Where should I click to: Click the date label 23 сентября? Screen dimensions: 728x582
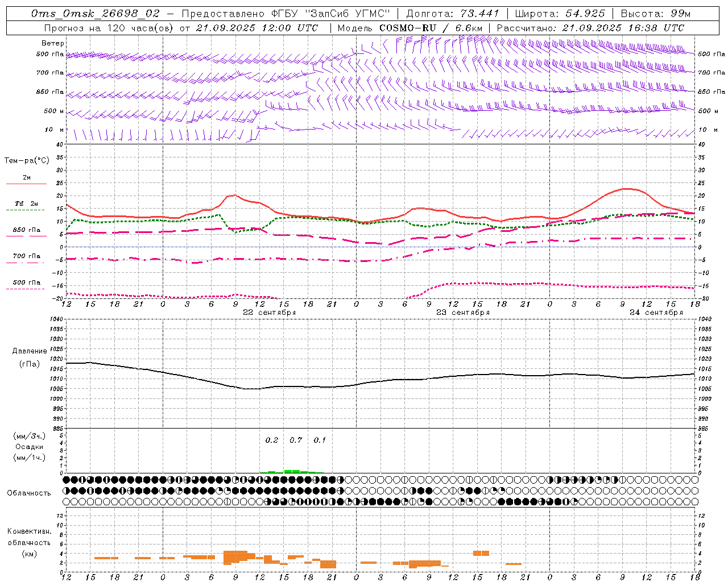pyautogui.click(x=463, y=313)
